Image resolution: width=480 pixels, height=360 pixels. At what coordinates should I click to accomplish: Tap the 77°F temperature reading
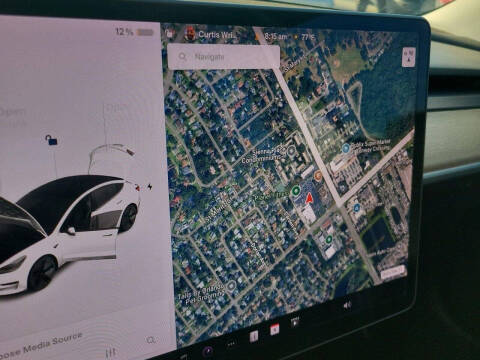point(308,37)
